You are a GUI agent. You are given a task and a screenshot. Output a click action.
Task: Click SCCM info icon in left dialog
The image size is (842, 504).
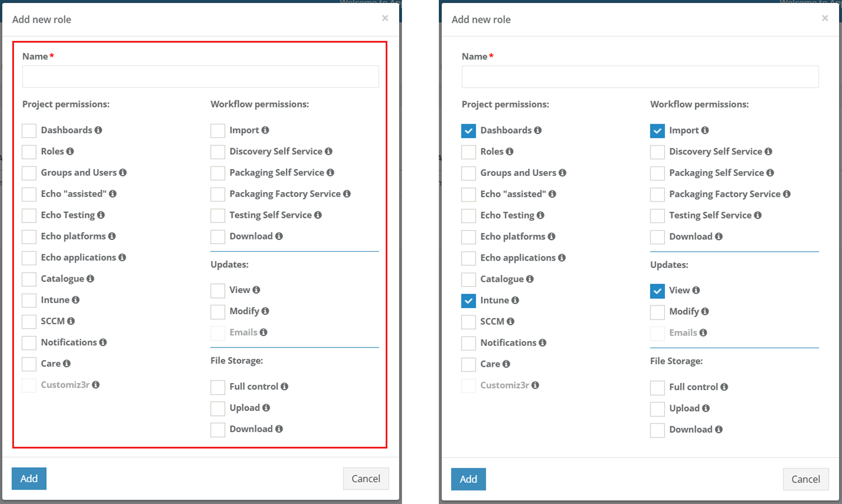point(71,321)
